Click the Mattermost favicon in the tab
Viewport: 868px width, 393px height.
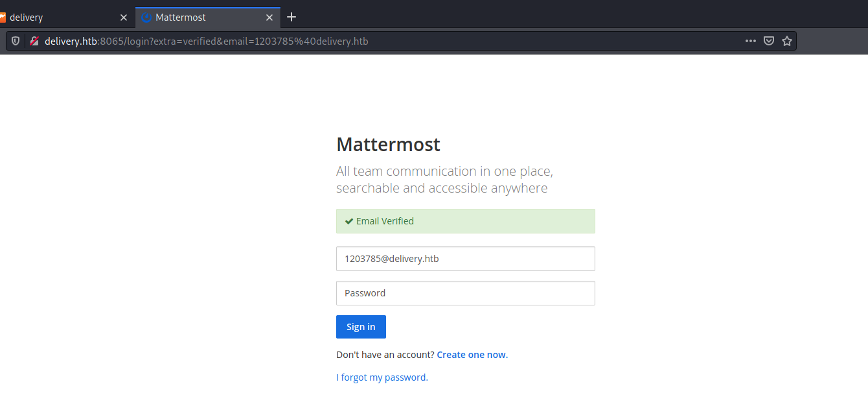(x=146, y=18)
